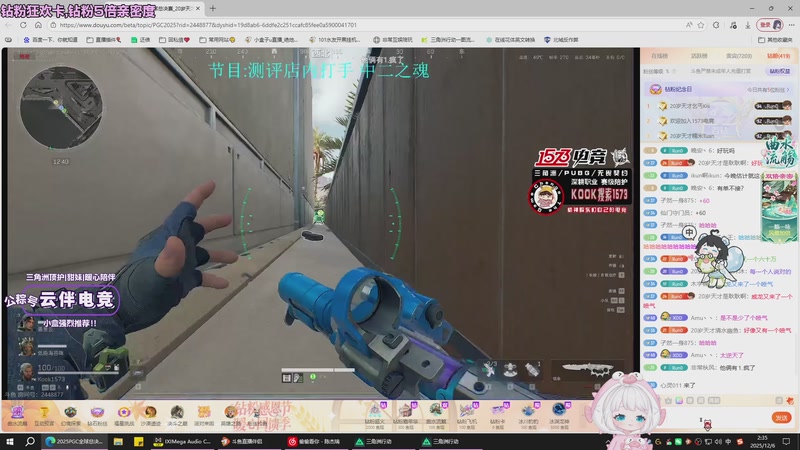Open the Windows Start menu
800x450 pixels.
click(10, 441)
